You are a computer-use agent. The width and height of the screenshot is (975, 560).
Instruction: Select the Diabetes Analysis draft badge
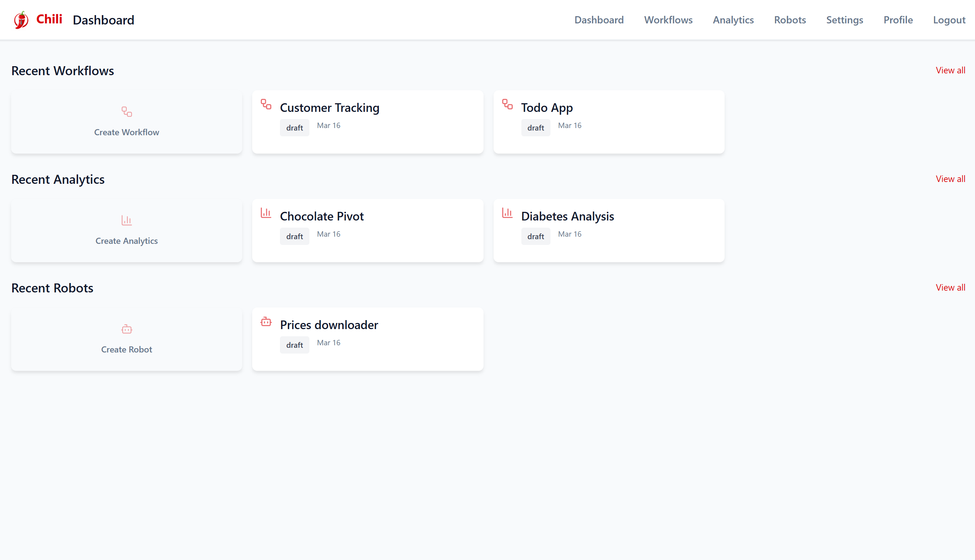coord(535,236)
